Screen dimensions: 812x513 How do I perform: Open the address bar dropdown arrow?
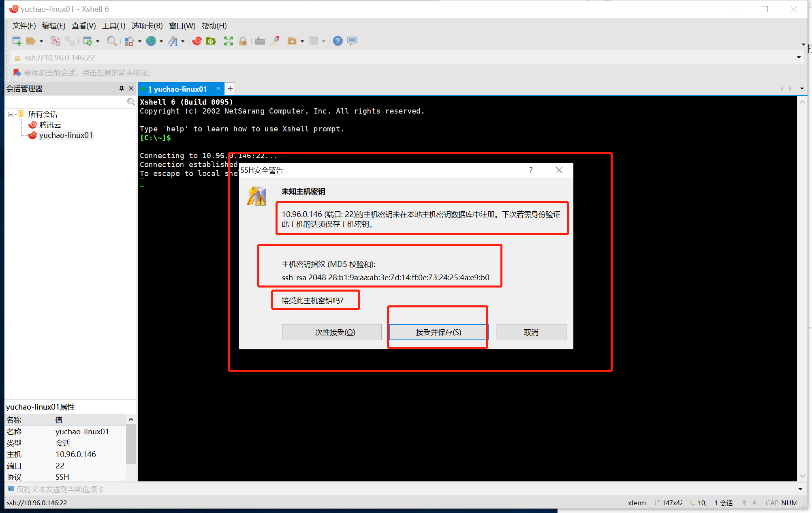pos(799,58)
